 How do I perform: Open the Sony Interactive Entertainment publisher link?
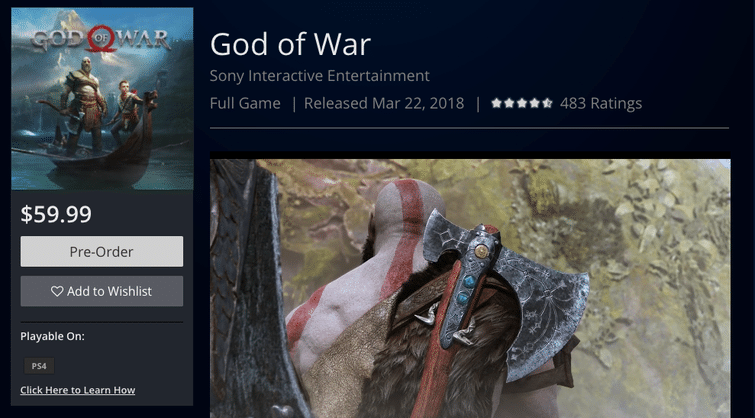pos(320,76)
